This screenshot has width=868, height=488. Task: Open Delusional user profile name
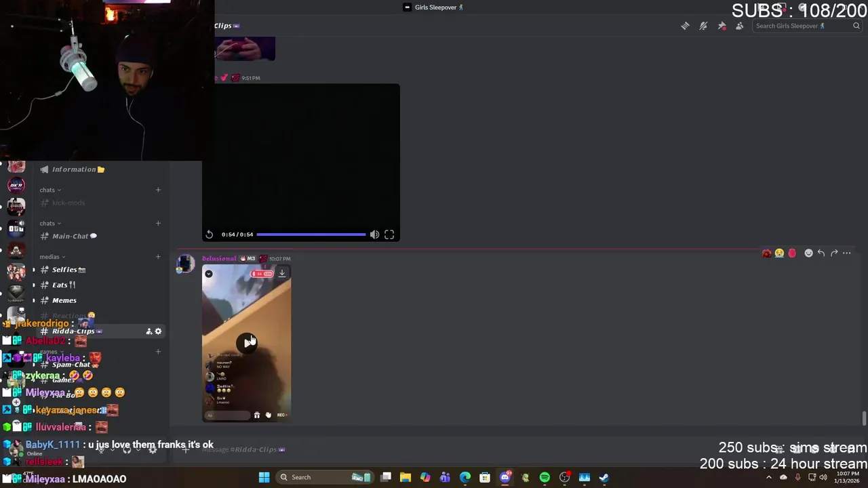(x=219, y=258)
